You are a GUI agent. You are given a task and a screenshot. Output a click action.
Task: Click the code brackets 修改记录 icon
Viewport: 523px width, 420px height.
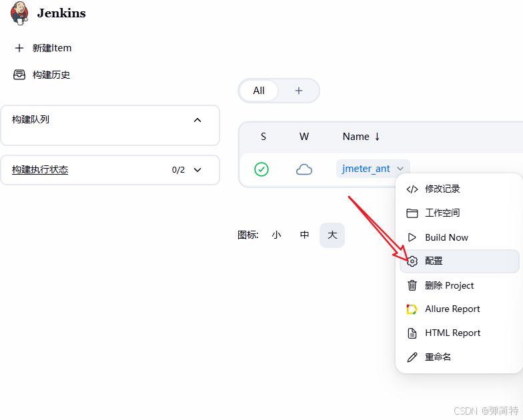coord(412,189)
